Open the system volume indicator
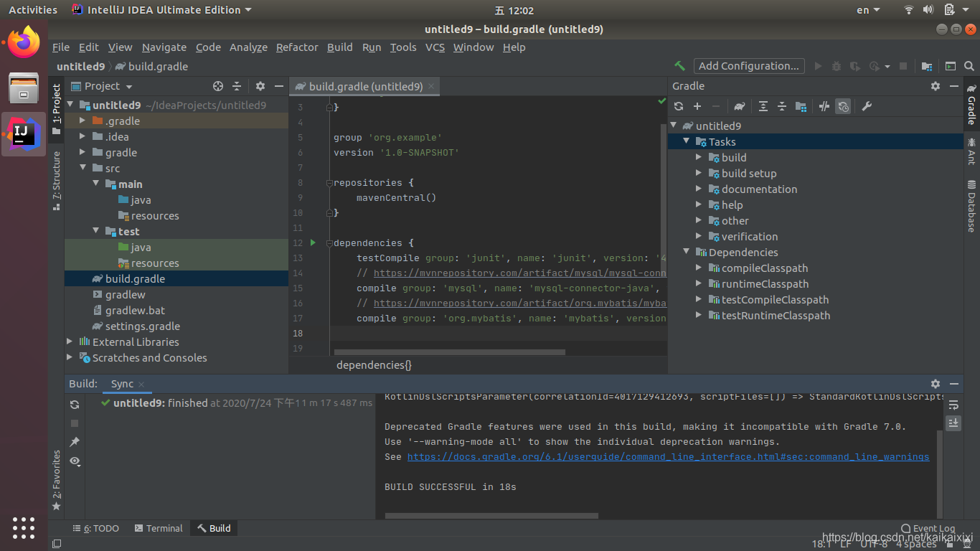Screen dimensions: 980x551 coord(928,10)
